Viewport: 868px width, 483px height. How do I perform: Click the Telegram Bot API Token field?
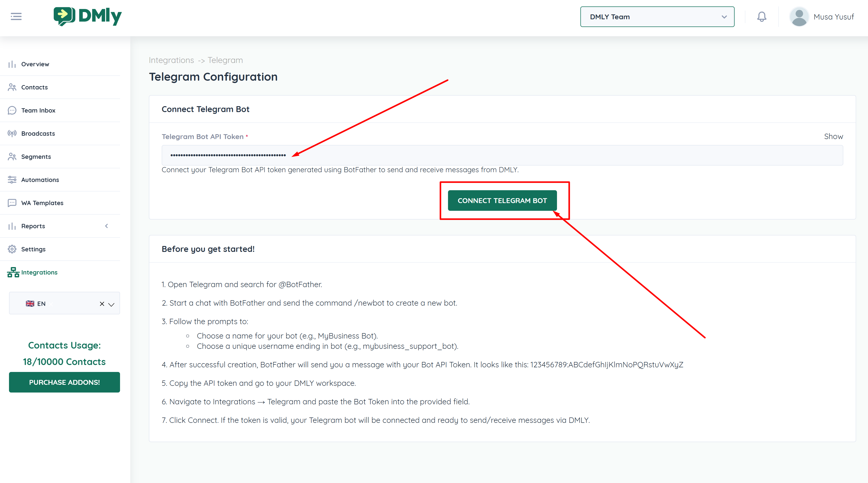click(x=502, y=155)
